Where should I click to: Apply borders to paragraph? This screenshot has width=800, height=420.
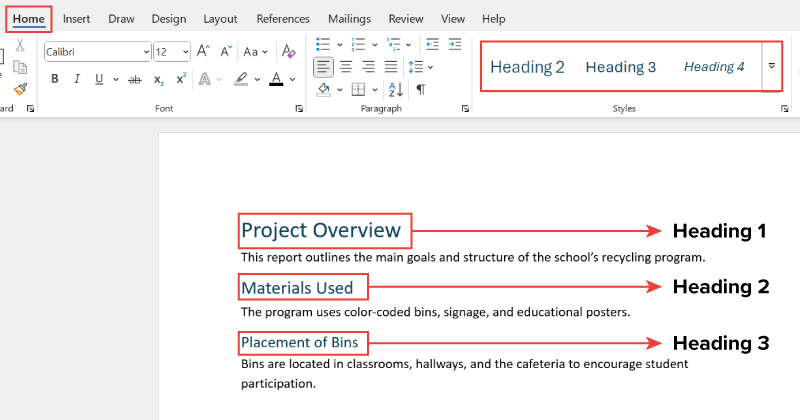pyautogui.click(x=359, y=90)
